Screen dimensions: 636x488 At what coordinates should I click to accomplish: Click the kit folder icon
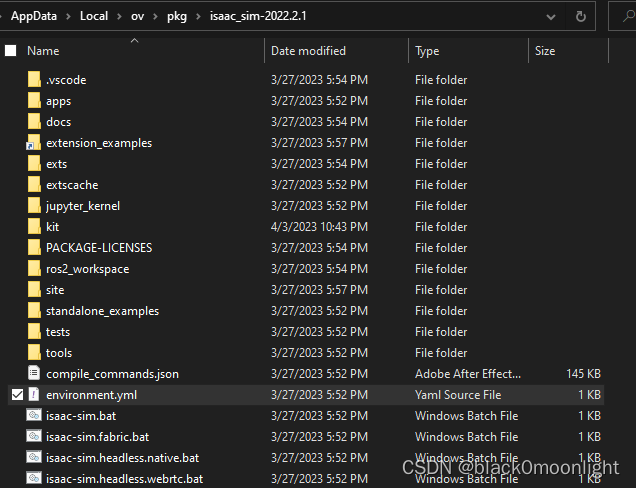34,227
